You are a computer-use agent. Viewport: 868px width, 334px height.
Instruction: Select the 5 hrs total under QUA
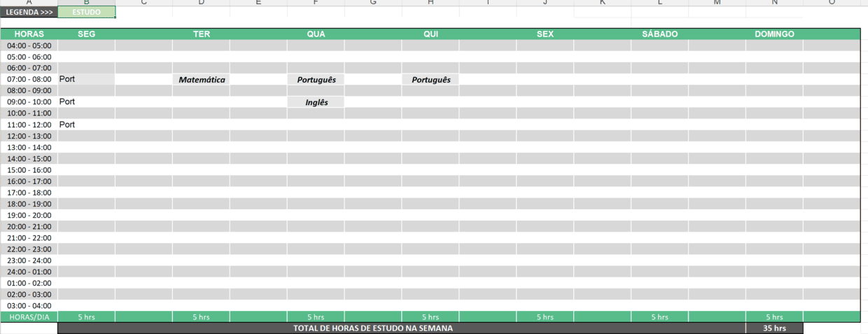[316, 316]
